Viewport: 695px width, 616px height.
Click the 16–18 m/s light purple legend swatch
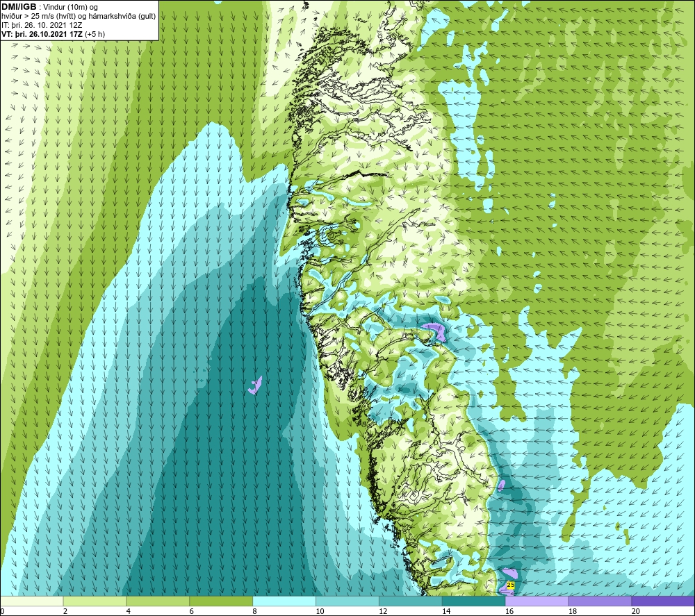click(537, 601)
